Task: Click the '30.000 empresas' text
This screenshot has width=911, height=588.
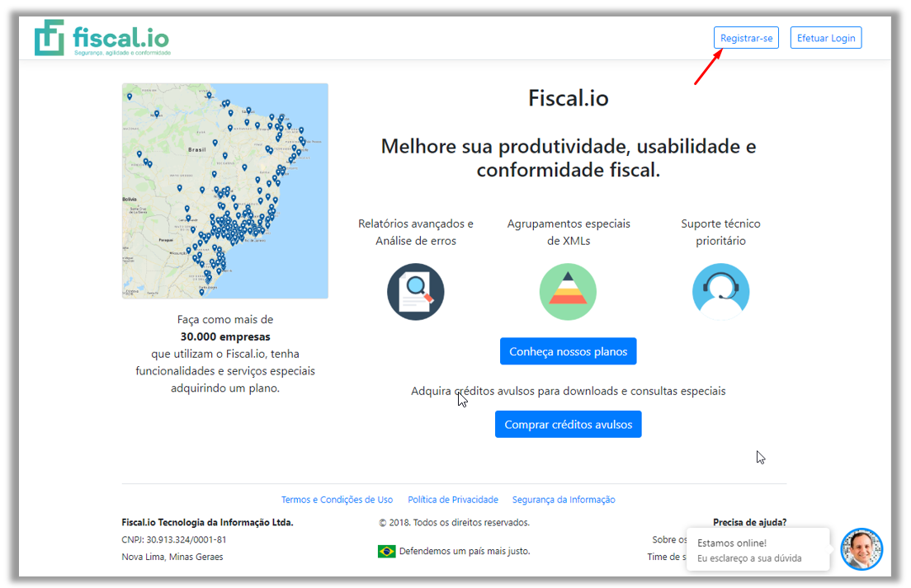Action: (x=225, y=336)
